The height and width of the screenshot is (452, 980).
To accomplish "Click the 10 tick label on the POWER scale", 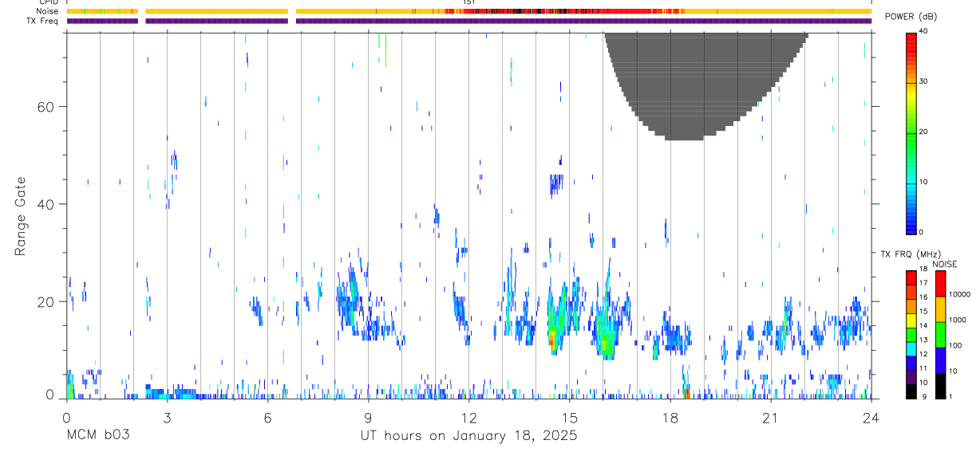I will click(x=923, y=182).
